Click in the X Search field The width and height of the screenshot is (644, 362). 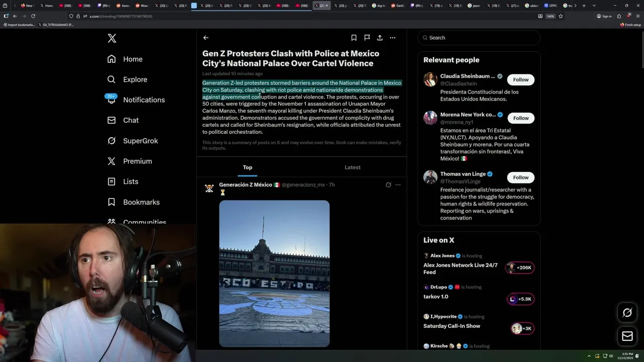[x=479, y=38]
